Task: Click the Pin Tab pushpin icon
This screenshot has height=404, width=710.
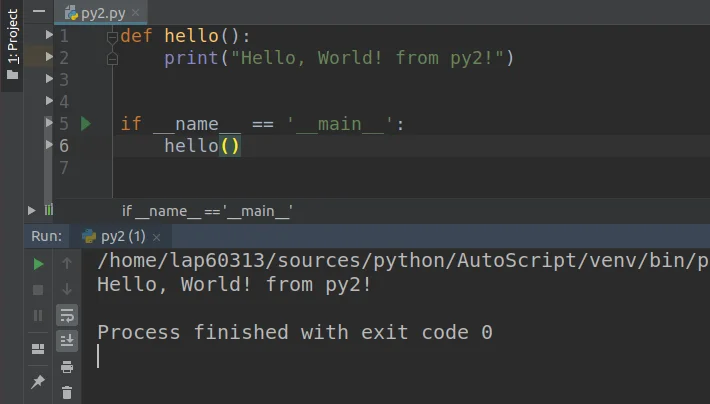Action: click(x=38, y=382)
